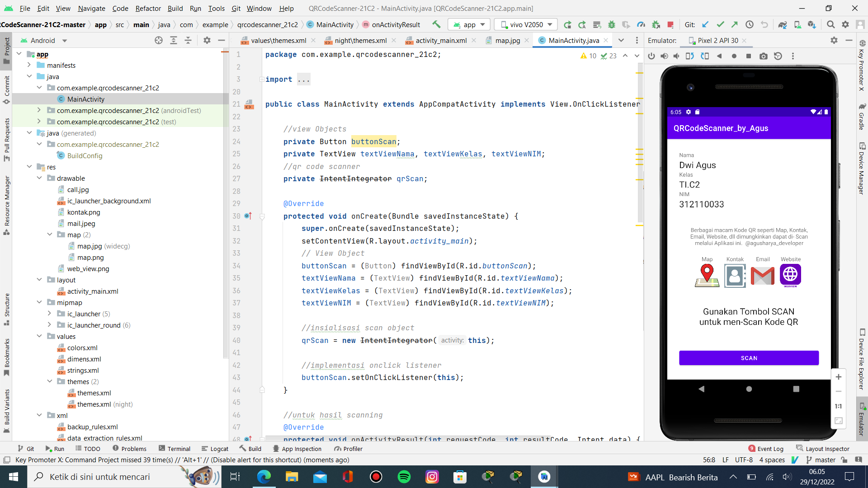This screenshot has width=868, height=488.
Task: Click Git commit green checkmark
Action: tap(720, 24)
